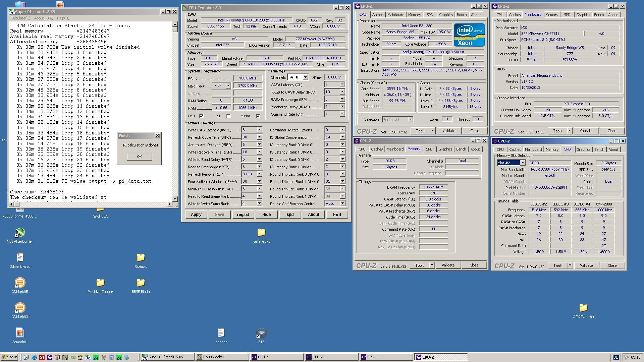Screen dimensions: 644x362
Task: Expand the Refresh Cycle Time (tRFC) dropdown
Action: tap(259, 137)
